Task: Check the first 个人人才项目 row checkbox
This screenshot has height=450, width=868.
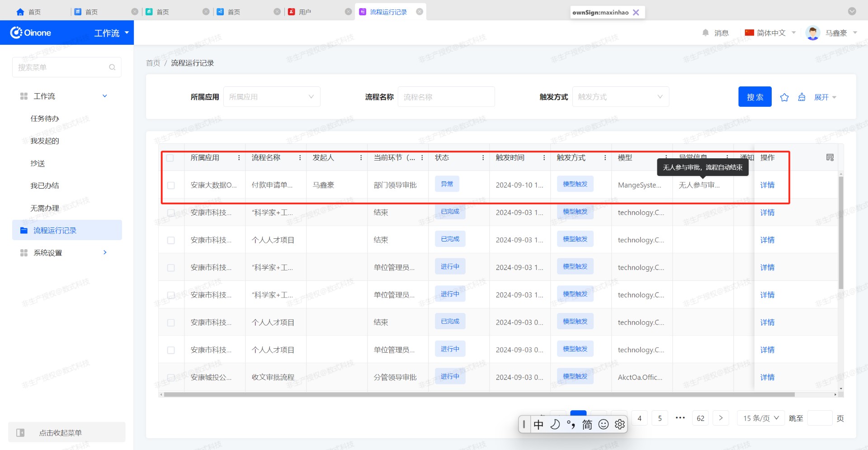Action: (x=171, y=240)
